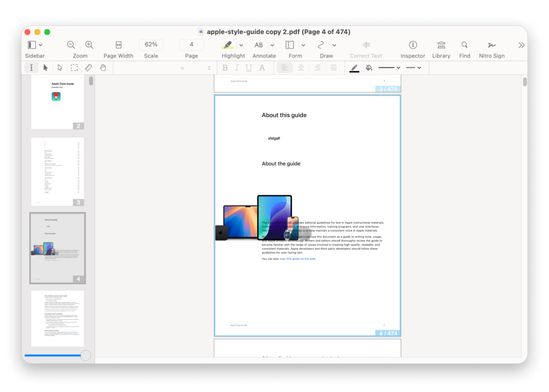Select the hand pan tool

(103, 68)
